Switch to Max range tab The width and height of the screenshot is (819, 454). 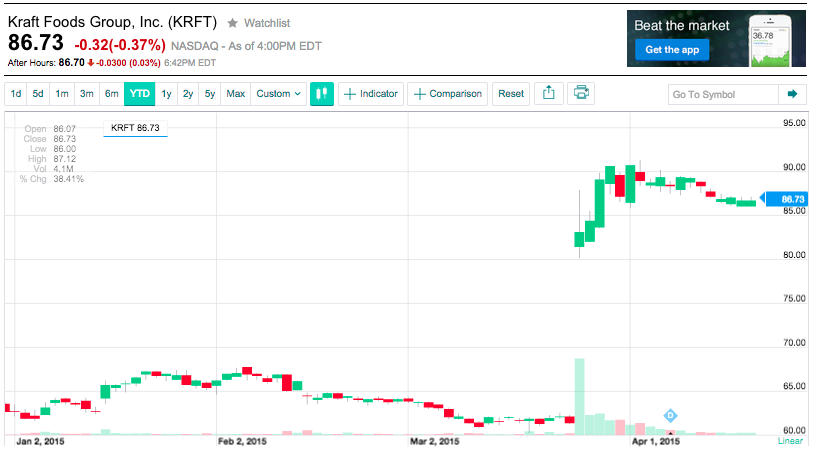click(235, 94)
